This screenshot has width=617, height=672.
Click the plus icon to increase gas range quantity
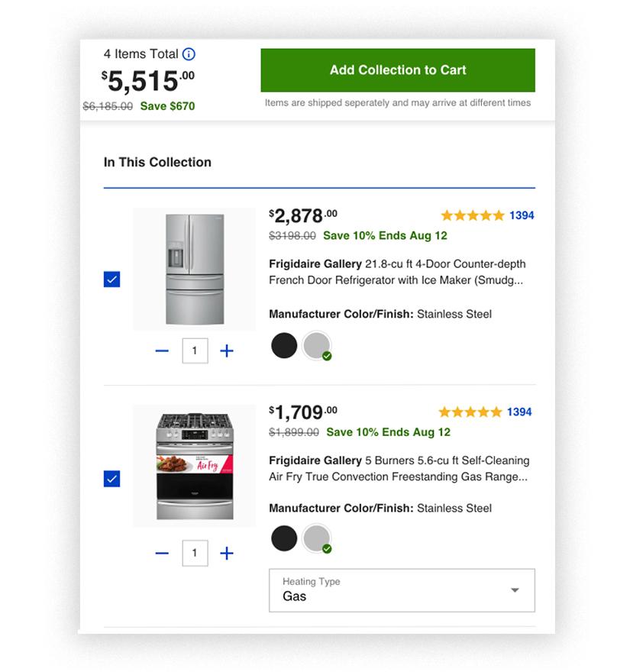click(x=227, y=552)
